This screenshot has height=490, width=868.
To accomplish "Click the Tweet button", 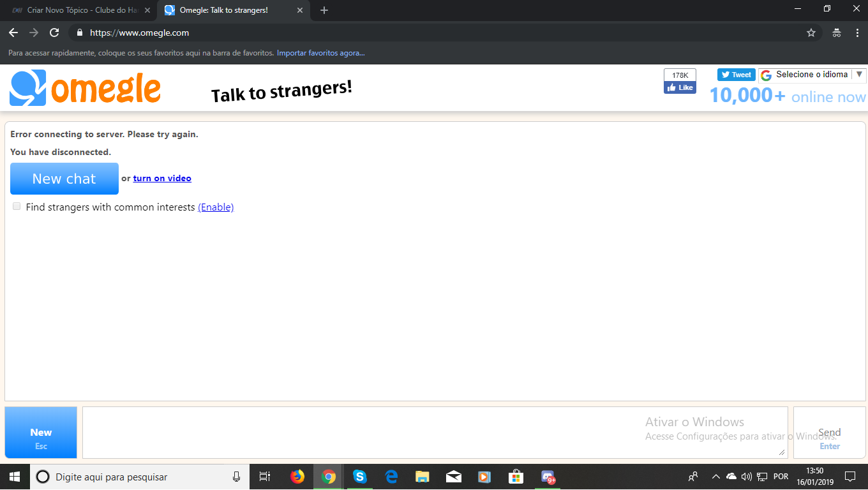I will click(x=737, y=75).
